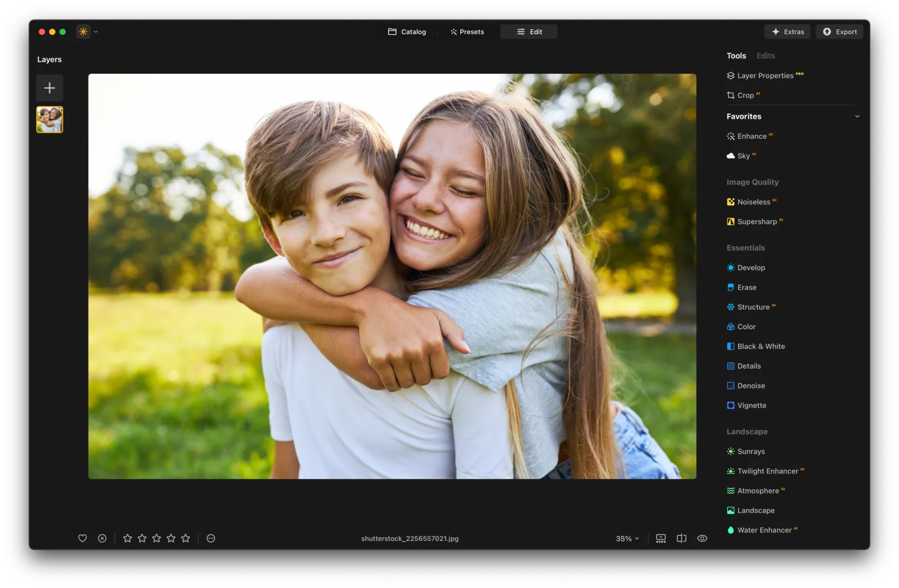Toggle the eye preview original icon
Viewport: 899px width, 588px height.
point(702,538)
